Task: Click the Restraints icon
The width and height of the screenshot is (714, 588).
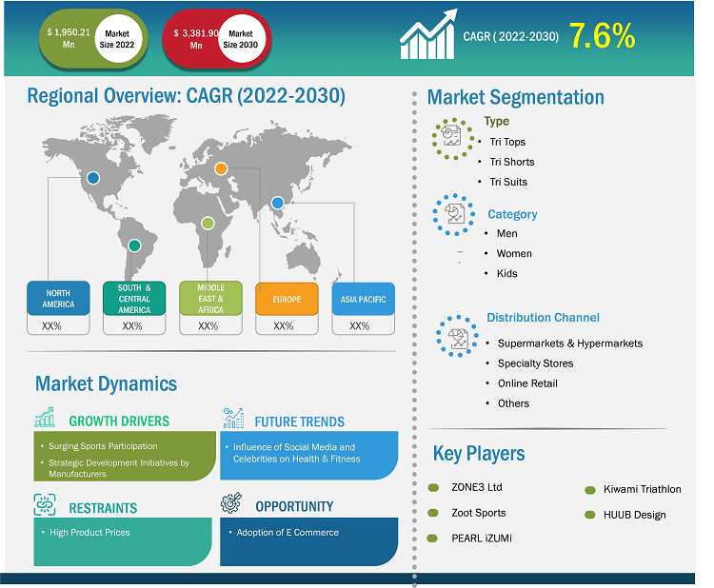Action: tap(46, 505)
